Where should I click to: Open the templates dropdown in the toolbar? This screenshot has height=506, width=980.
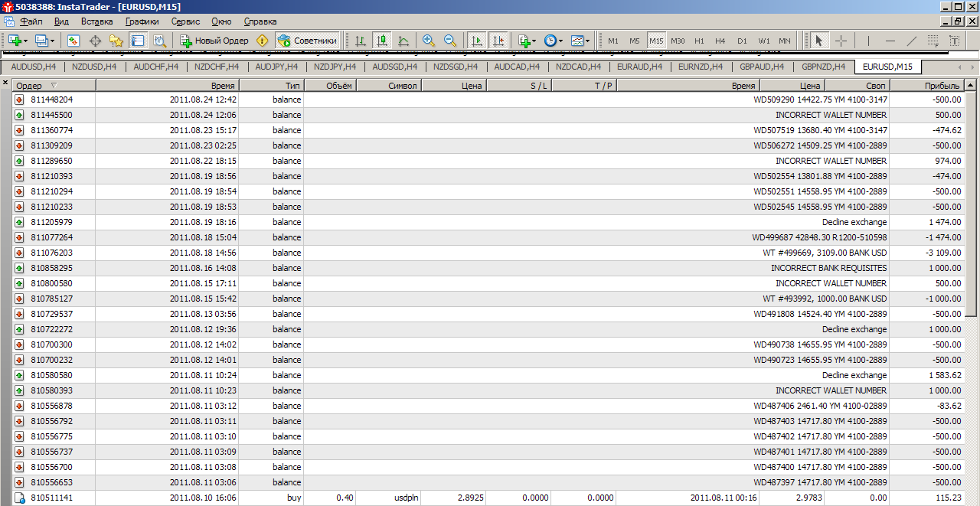pos(580,41)
